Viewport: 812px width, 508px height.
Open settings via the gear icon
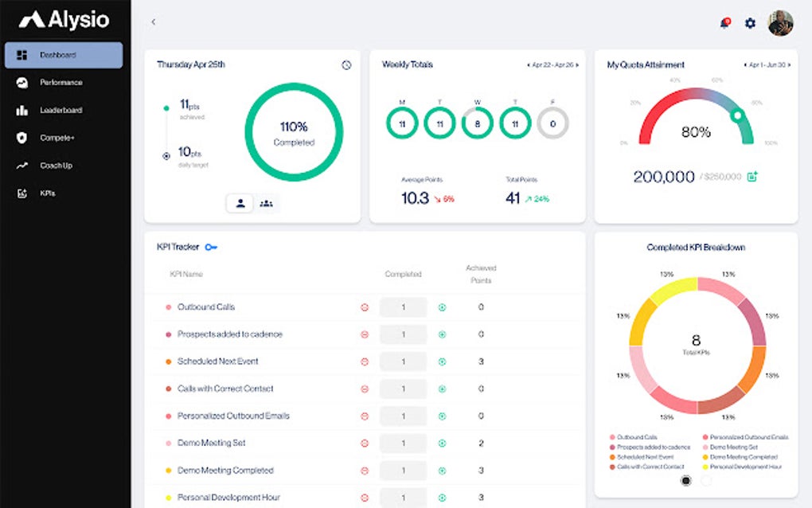click(749, 23)
